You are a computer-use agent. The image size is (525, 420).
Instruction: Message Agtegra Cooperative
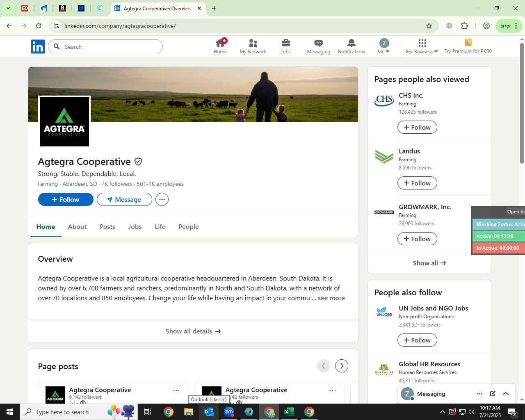[124, 199]
